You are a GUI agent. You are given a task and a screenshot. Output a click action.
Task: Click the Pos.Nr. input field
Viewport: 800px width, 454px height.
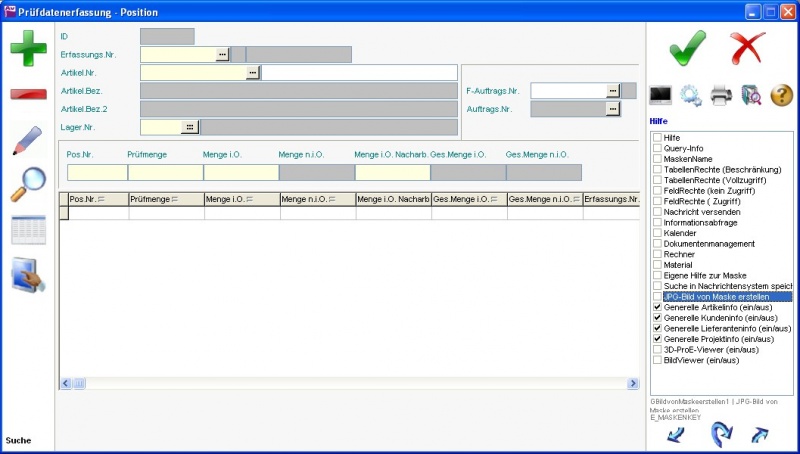[x=97, y=173]
